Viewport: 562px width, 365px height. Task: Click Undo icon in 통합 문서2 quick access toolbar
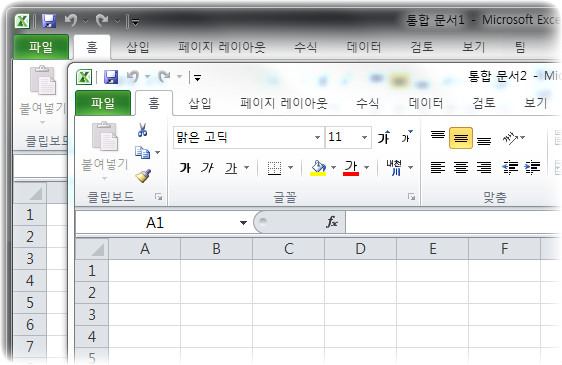(133, 76)
